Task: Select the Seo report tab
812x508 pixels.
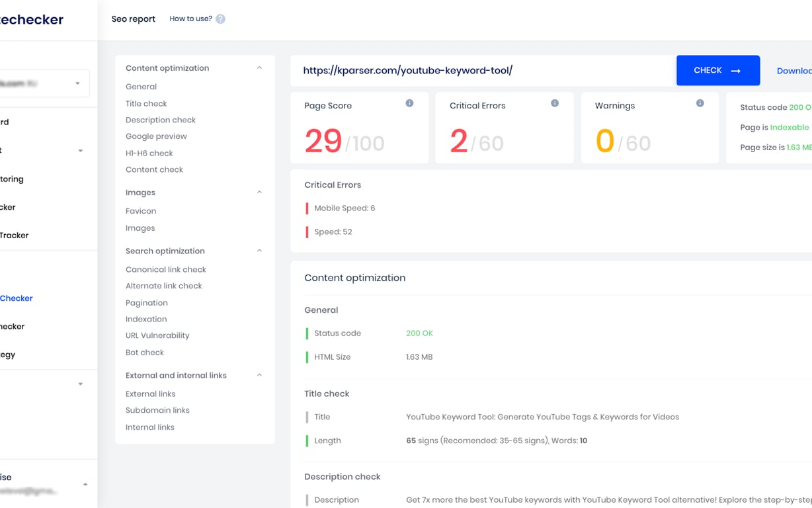Action: point(133,19)
